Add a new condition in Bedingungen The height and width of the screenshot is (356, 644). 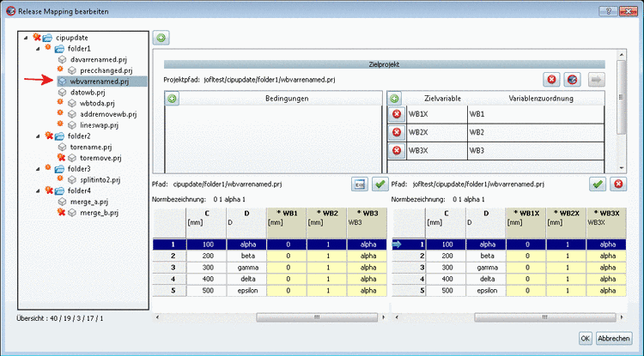pos(172,99)
